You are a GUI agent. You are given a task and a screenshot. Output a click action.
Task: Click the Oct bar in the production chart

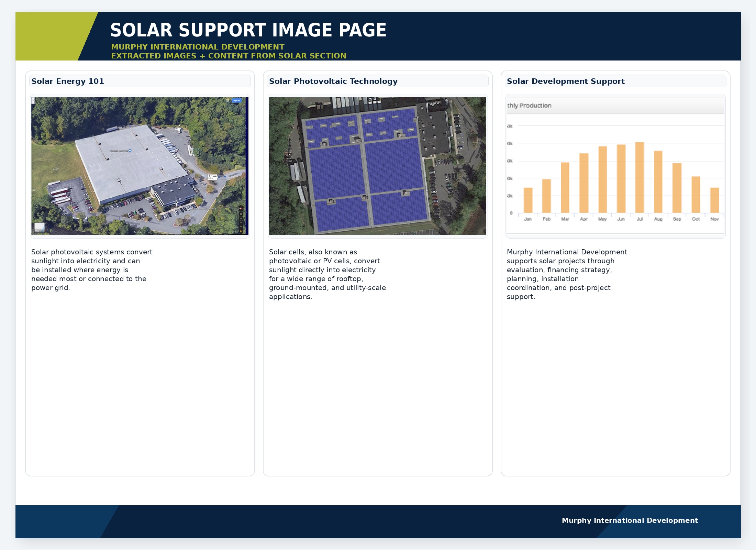click(696, 195)
